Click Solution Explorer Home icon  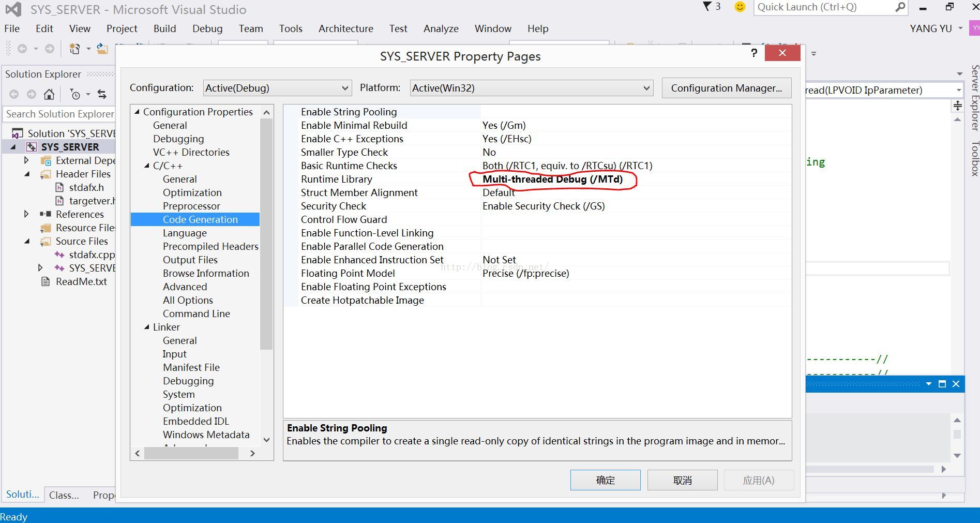tap(49, 94)
